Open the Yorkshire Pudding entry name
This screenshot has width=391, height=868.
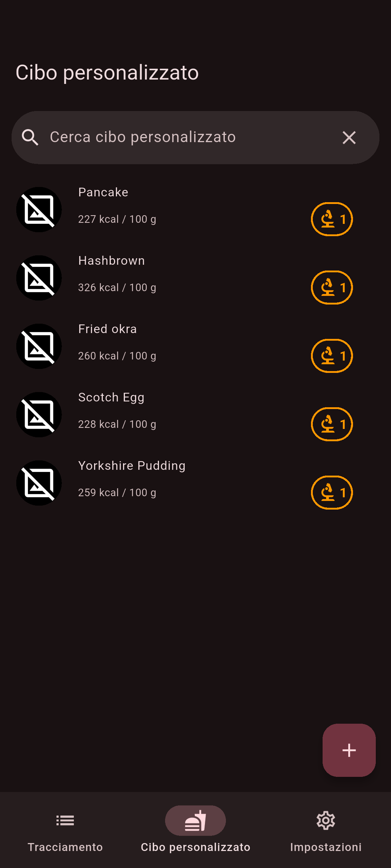point(132,466)
